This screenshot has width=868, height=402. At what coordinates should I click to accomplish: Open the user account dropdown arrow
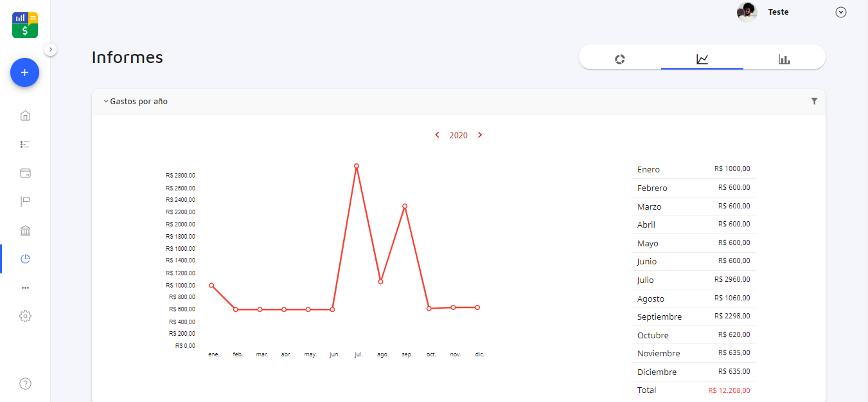(x=840, y=12)
